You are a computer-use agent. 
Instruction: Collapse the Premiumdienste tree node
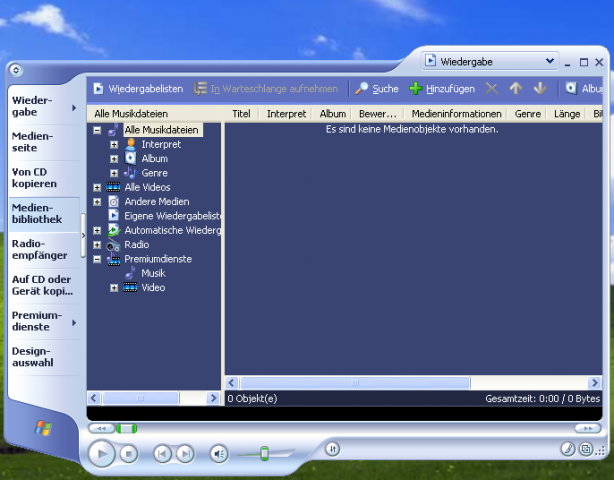(97, 259)
